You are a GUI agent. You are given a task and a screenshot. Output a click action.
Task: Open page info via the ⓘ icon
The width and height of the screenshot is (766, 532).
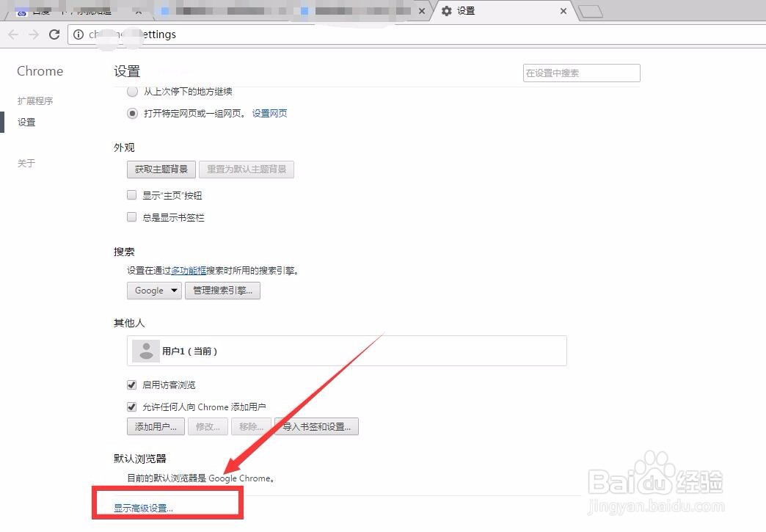pos(78,34)
